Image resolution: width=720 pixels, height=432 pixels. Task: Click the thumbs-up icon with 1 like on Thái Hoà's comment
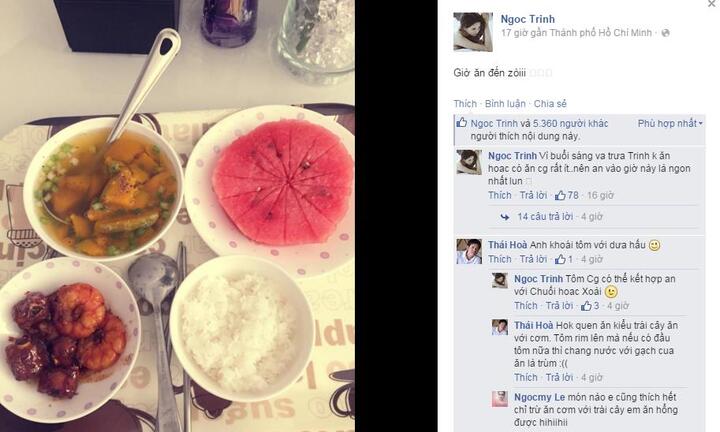tap(560, 259)
